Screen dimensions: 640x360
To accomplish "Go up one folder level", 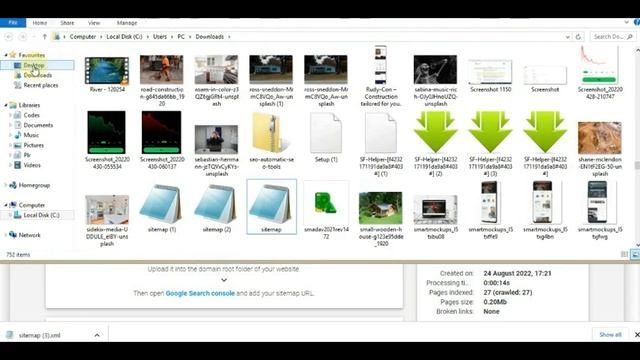I will (44, 37).
